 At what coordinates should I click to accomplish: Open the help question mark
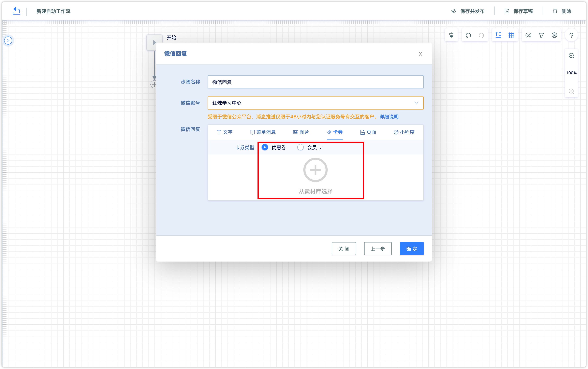pos(571,35)
